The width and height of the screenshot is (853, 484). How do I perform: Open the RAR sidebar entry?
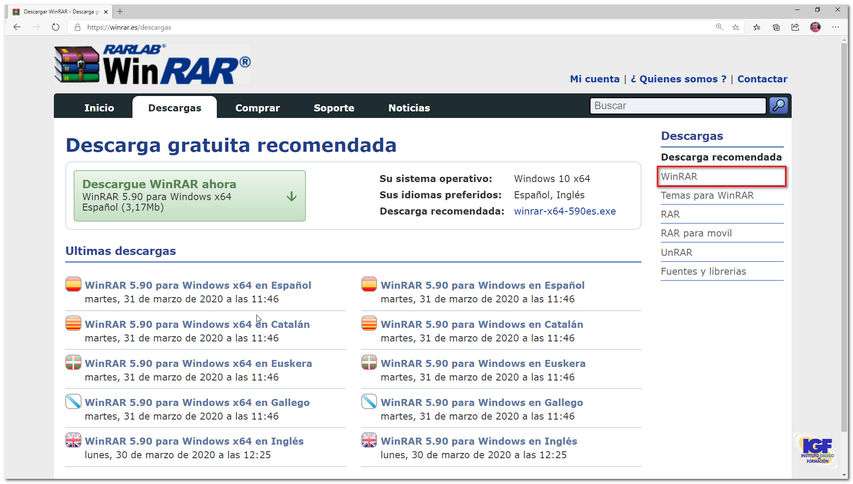670,214
